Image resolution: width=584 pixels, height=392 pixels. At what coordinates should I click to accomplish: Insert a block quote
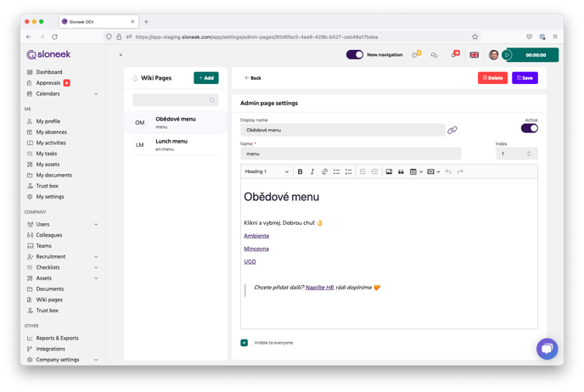pos(401,171)
